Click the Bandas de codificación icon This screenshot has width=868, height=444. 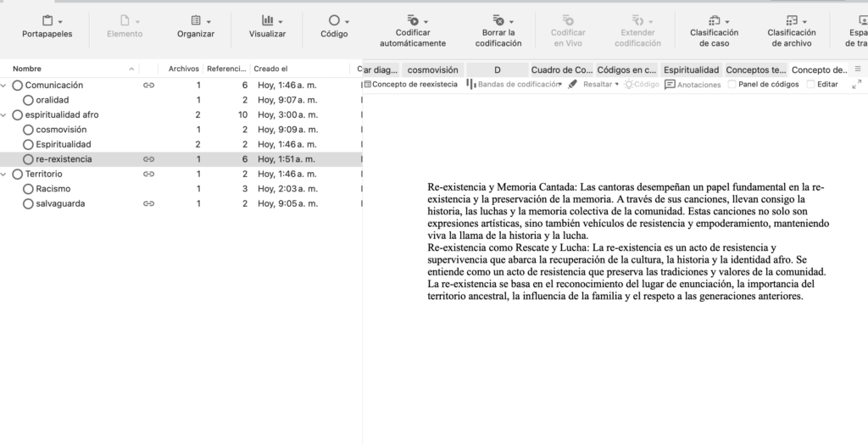click(x=471, y=84)
